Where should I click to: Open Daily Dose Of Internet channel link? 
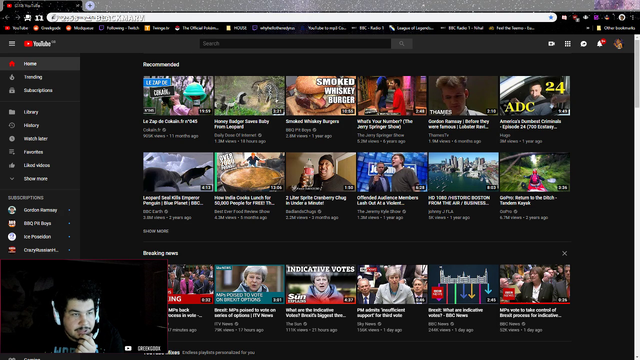(235, 135)
